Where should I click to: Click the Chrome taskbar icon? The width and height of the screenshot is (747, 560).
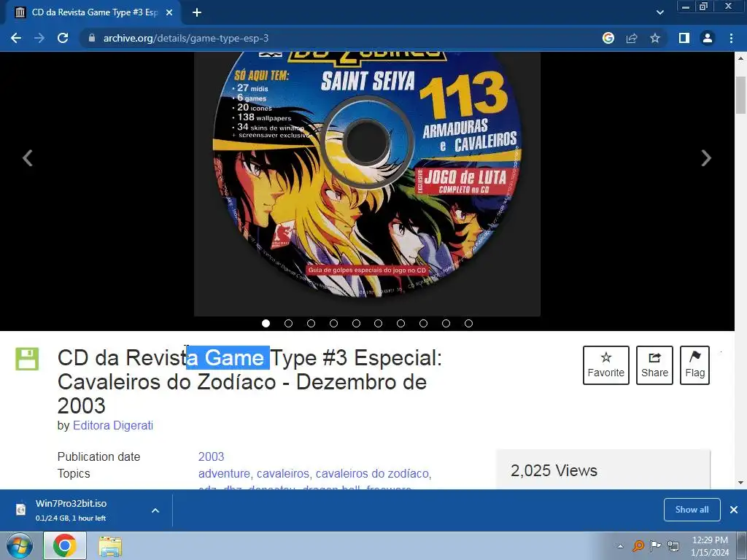pyautogui.click(x=65, y=545)
